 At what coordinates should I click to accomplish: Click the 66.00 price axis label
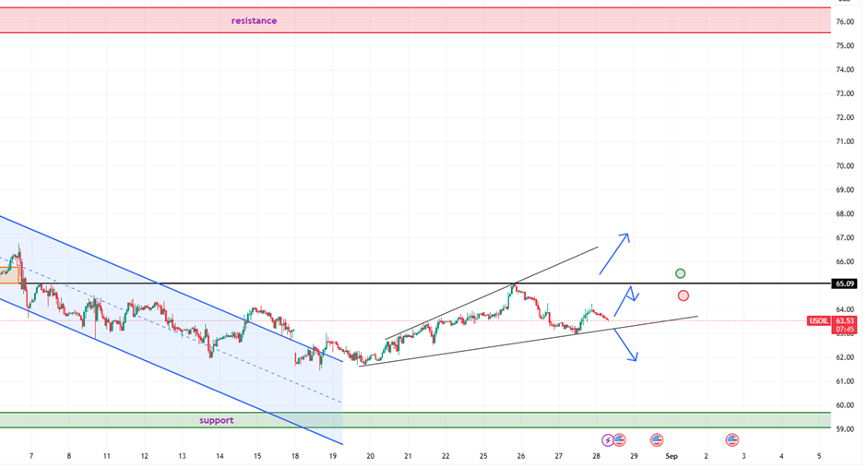pos(845,261)
